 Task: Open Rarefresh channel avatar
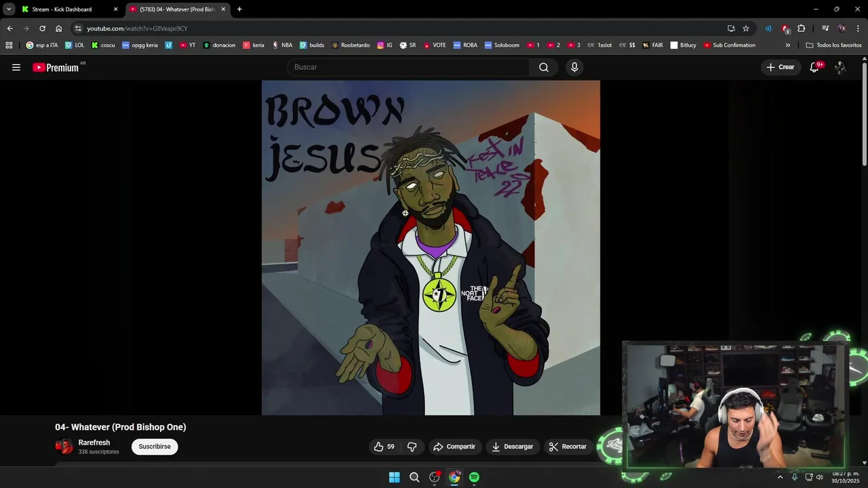tap(64, 446)
